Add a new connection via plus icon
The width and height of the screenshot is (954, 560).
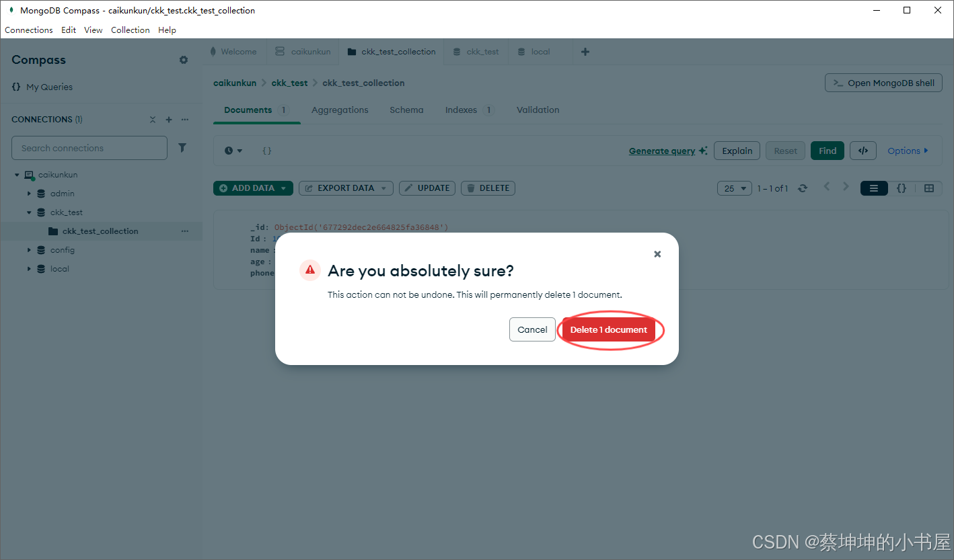tap(169, 119)
